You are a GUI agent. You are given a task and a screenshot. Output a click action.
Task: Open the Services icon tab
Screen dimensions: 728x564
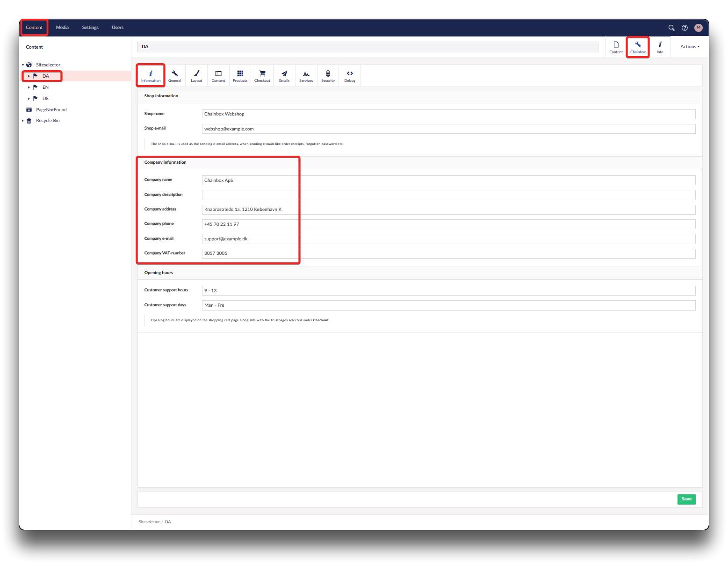click(x=306, y=76)
